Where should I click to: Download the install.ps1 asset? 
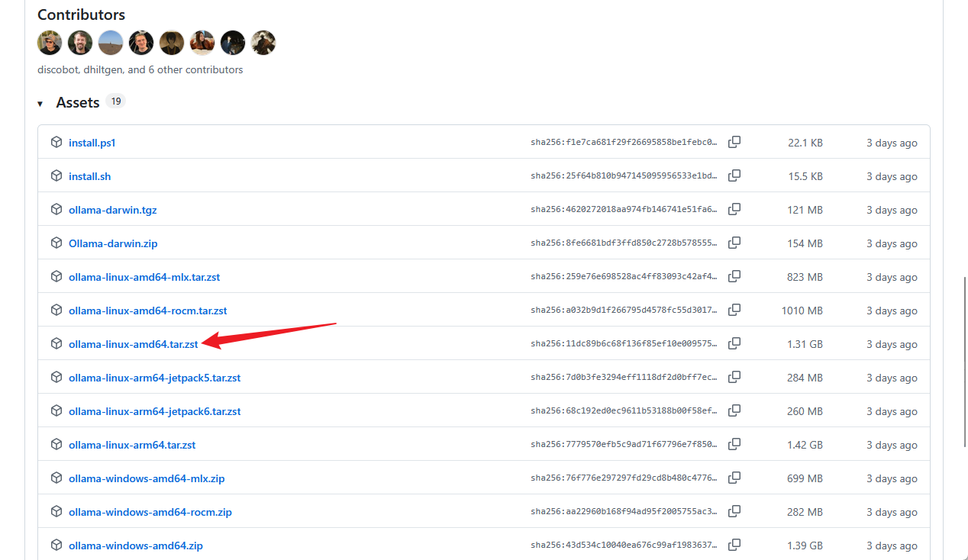click(x=92, y=143)
